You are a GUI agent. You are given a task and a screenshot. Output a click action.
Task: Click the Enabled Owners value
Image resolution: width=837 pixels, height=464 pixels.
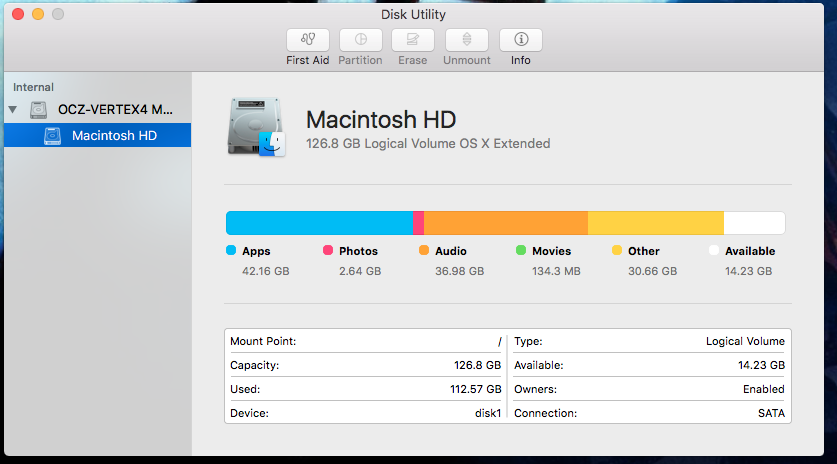[764, 389]
